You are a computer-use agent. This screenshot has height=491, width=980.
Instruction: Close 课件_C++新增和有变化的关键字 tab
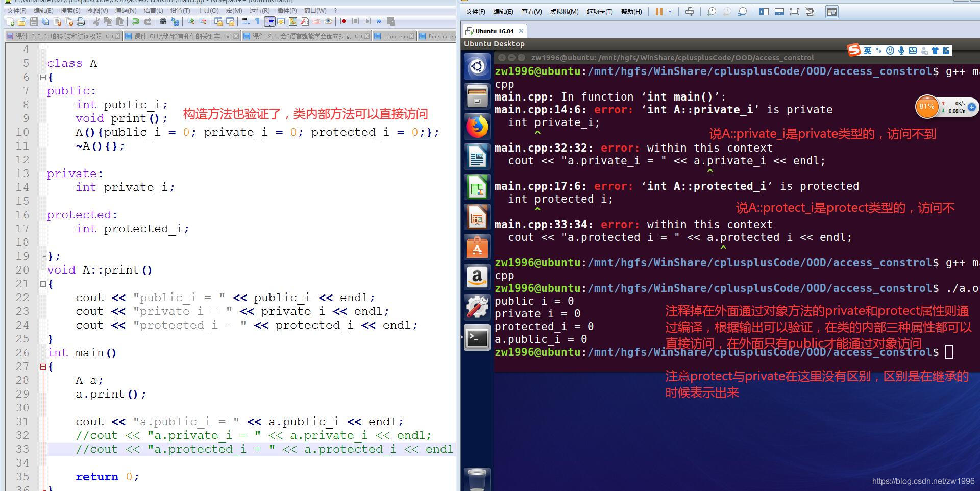point(236,36)
